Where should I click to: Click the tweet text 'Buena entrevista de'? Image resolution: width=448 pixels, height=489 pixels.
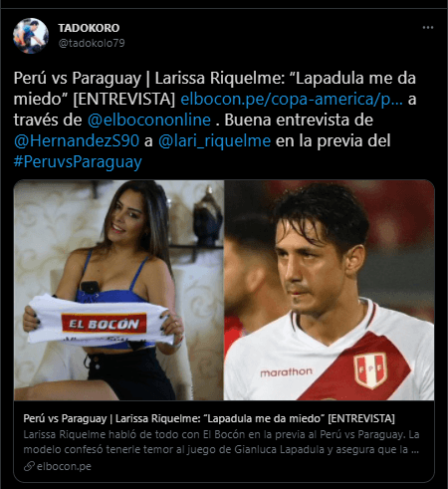click(299, 120)
